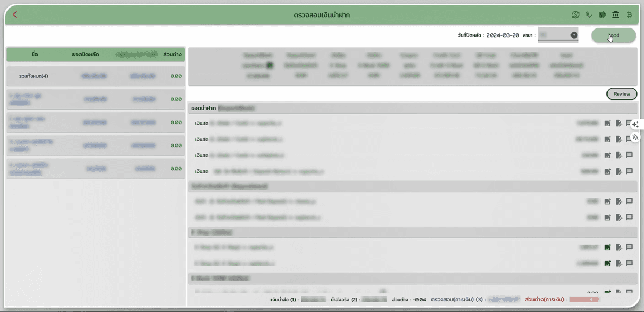Click the ยอดปิดผลัด column header
The image size is (644, 312).
coord(85,54)
